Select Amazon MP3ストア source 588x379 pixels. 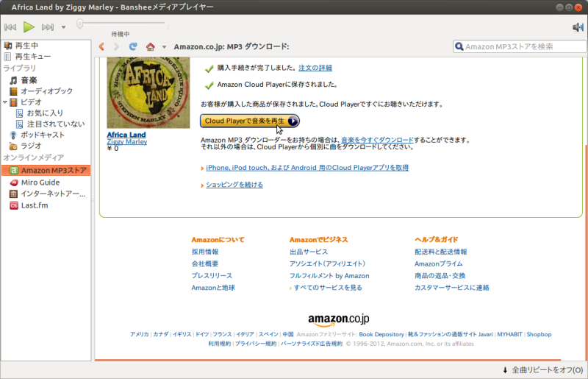pyautogui.click(x=46, y=171)
